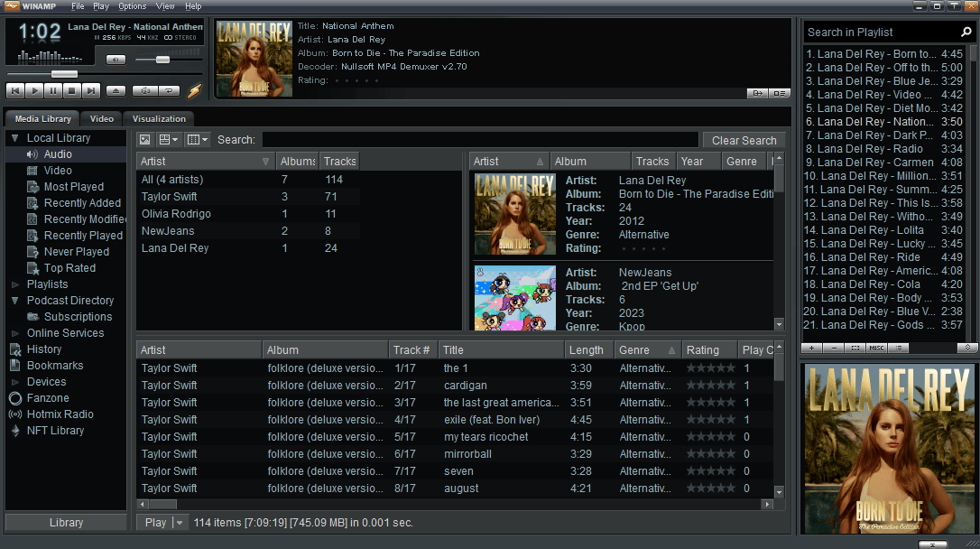Click the Winamp lightning bolt icon
980x549 pixels.
[195, 90]
